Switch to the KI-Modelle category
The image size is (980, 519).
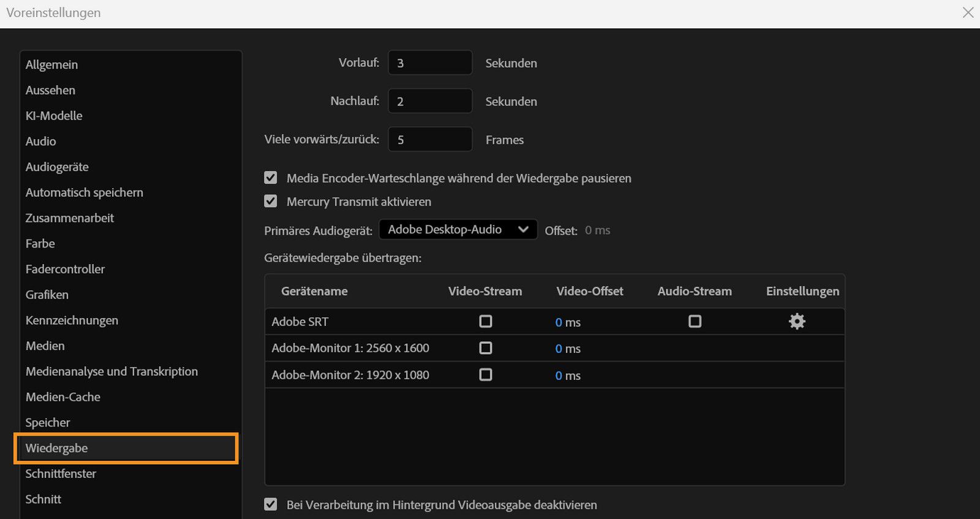point(54,116)
